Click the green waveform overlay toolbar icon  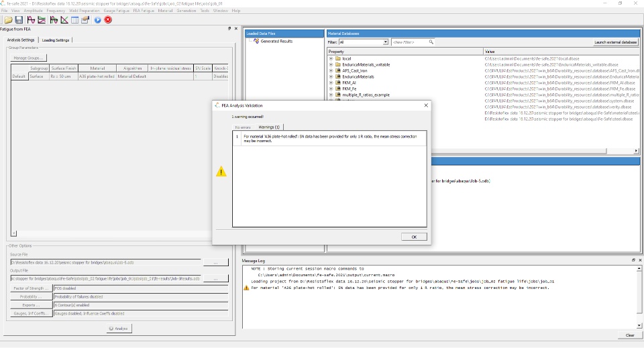coord(54,19)
